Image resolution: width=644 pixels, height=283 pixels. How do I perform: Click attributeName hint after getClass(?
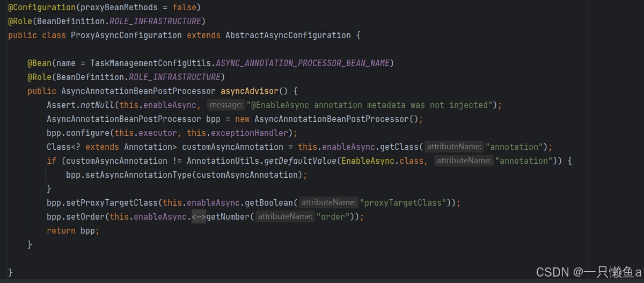point(453,147)
